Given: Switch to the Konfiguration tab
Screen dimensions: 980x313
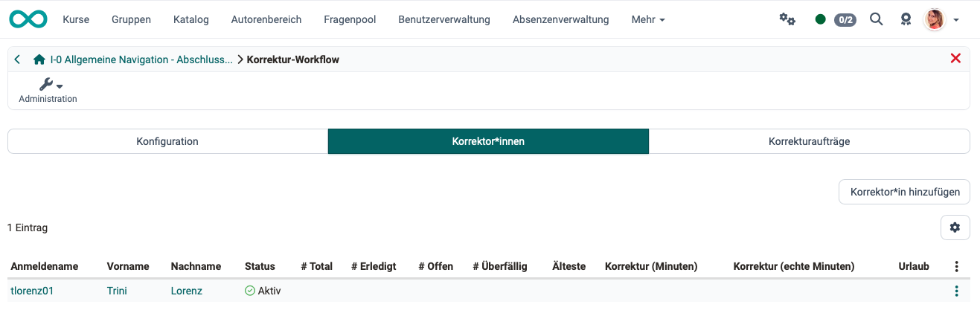Looking at the screenshot, I should click(x=167, y=141).
